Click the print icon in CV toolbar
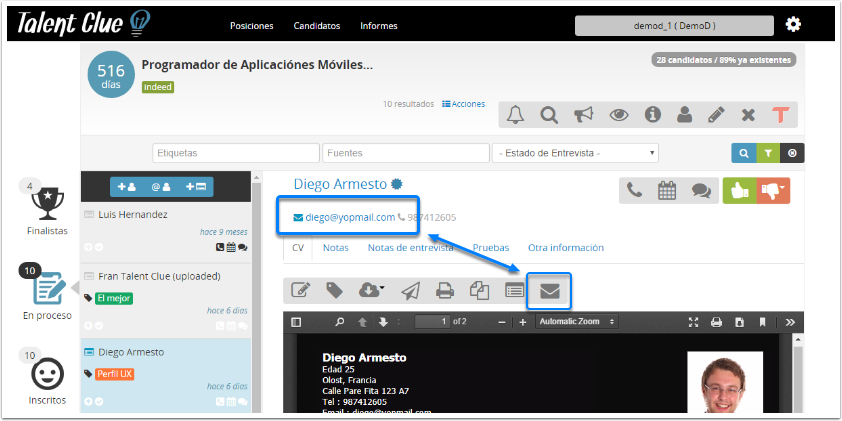 pyautogui.click(x=445, y=291)
